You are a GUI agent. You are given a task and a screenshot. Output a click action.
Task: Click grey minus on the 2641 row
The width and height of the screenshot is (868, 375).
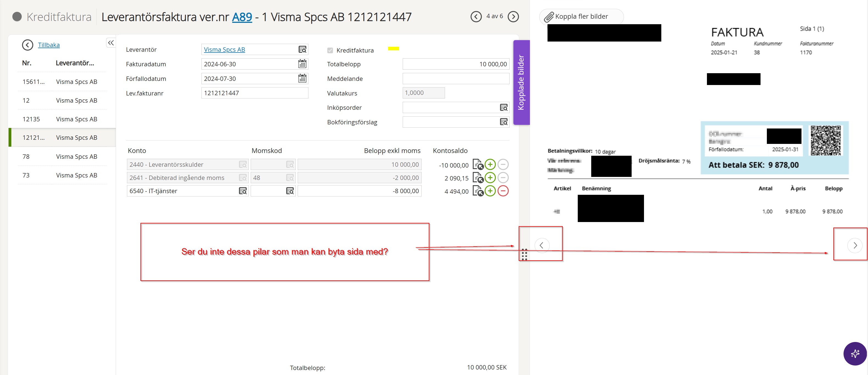(x=503, y=178)
